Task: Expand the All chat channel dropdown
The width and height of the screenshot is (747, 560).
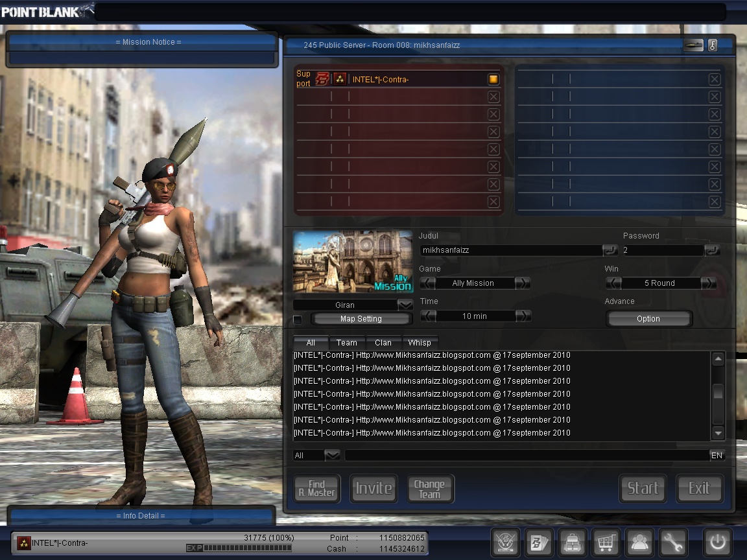Action: tap(332, 455)
